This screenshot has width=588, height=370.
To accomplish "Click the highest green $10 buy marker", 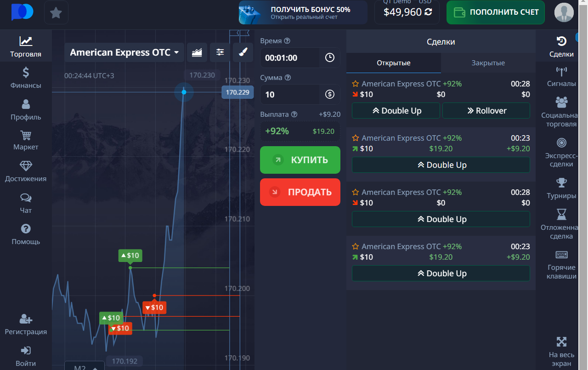I will click(130, 256).
